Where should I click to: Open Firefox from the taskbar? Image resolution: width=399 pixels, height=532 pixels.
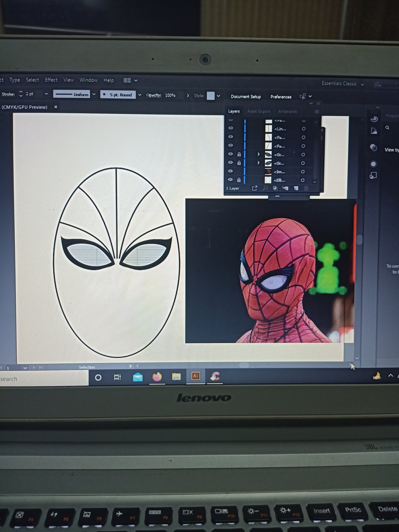(157, 377)
